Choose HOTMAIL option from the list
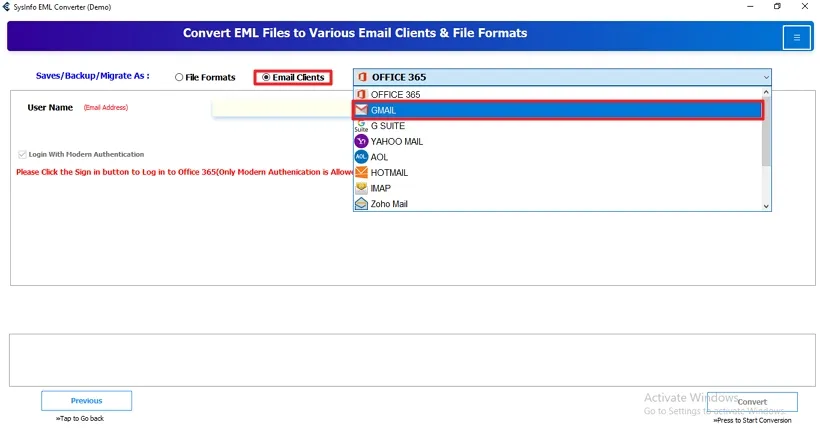 (x=389, y=173)
